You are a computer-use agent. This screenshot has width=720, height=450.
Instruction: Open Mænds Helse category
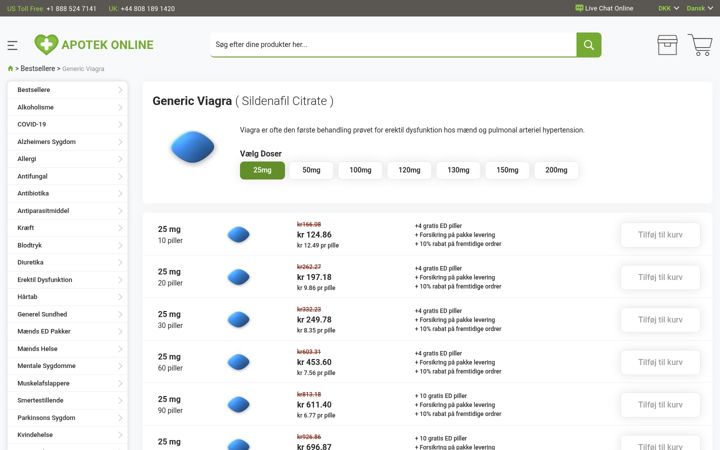tap(68, 349)
